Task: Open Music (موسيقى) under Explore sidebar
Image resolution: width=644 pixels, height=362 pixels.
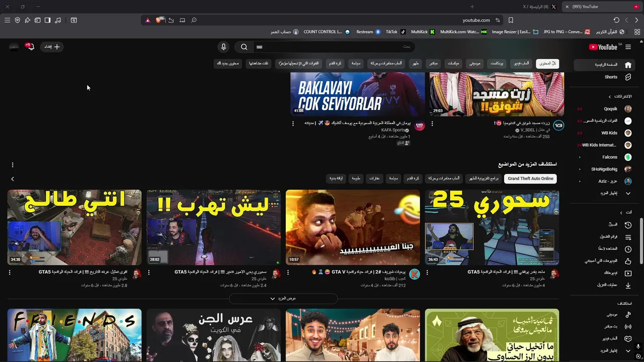Action: click(x=604, y=314)
